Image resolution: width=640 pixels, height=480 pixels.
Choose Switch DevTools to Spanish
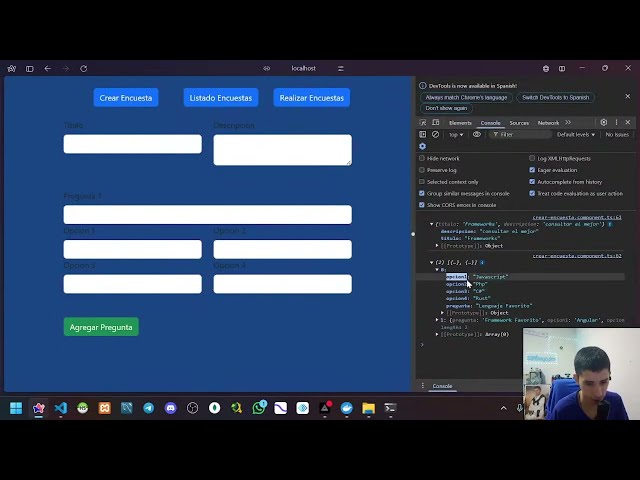coord(556,98)
